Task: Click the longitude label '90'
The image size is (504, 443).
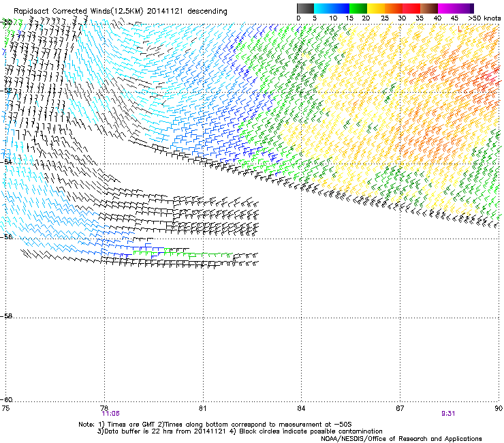Action: [499, 408]
